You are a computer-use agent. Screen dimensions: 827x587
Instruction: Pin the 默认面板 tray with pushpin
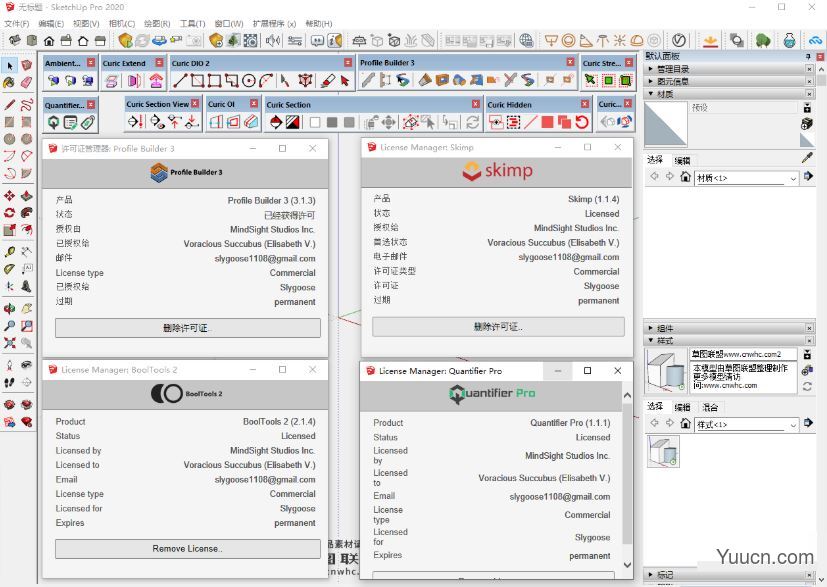[x=808, y=56]
